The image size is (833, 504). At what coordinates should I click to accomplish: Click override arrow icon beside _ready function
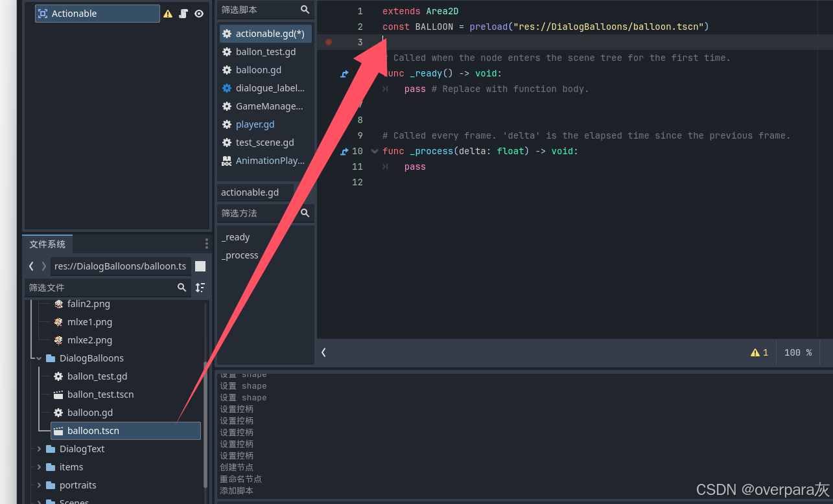coord(345,74)
